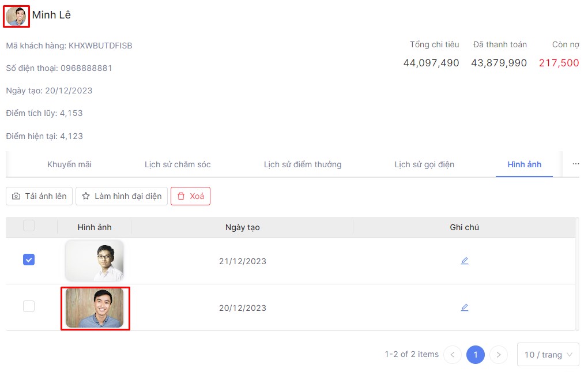Uncheck the checkbox for the 21/12/2023 image
588x372 pixels.
pyautogui.click(x=29, y=260)
